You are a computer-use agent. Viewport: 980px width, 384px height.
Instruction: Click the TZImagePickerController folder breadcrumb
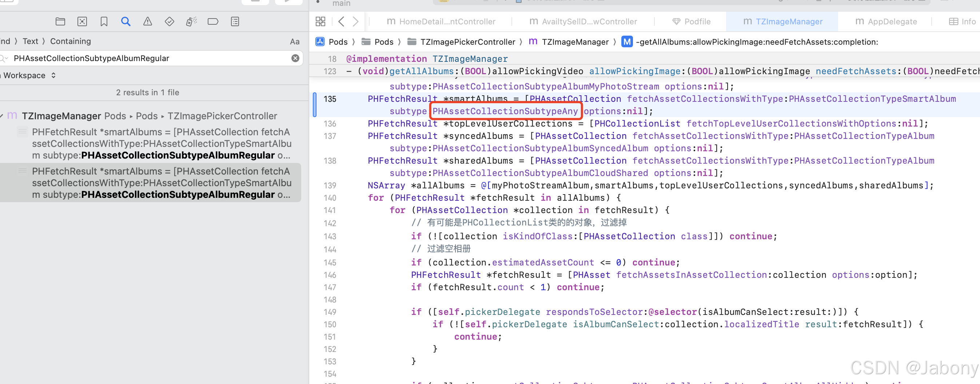click(461, 42)
